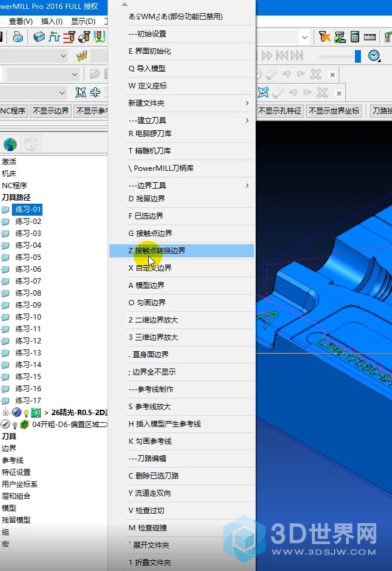Close the upper editing toolbar with X

332,75
